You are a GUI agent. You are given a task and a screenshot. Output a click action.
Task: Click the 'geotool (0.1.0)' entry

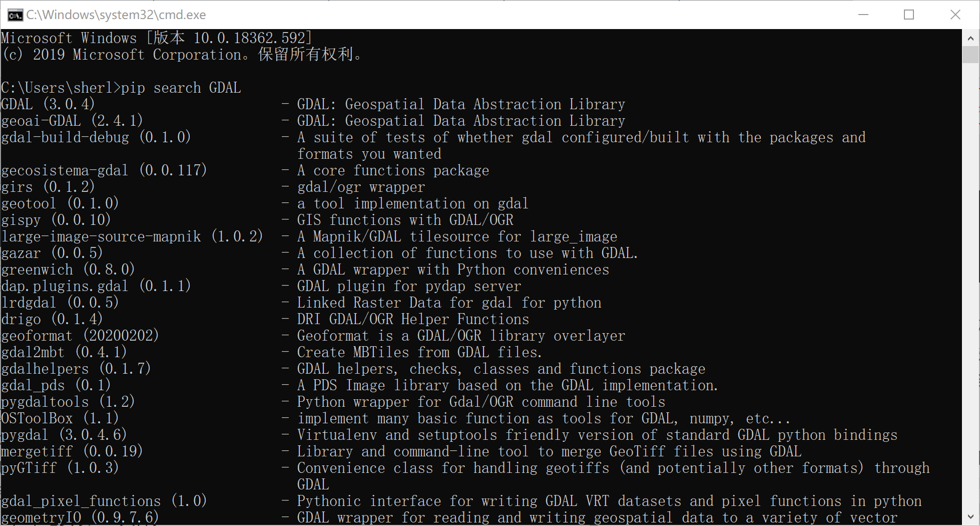[x=60, y=203]
